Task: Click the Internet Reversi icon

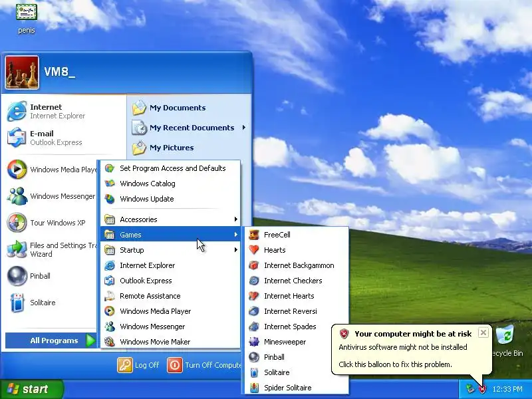Action: (x=254, y=311)
